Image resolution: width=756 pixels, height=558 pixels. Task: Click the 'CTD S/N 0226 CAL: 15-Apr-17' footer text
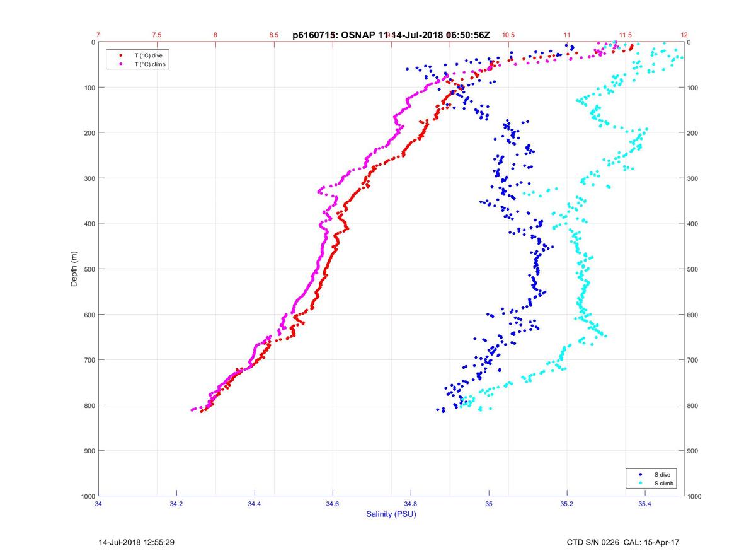(x=623, y=542)
